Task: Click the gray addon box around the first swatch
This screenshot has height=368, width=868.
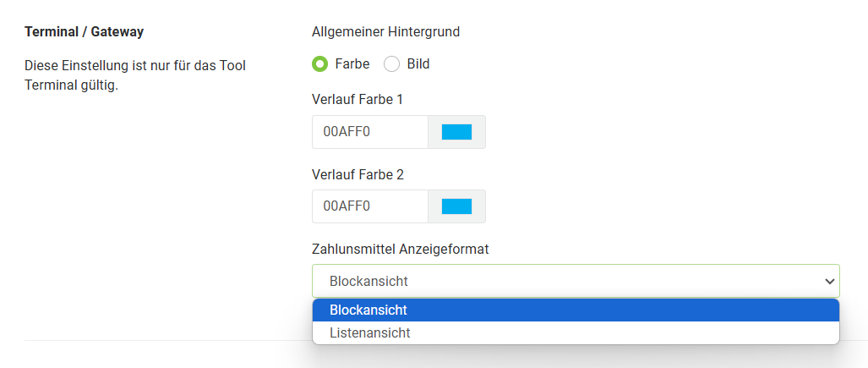Action: click(x=456, y=132)
